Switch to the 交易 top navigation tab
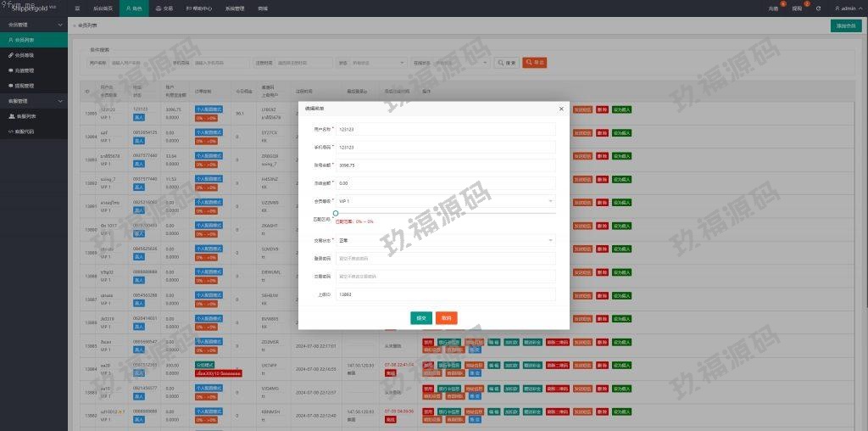Screen dimensions: 868x431 [164, 8]
